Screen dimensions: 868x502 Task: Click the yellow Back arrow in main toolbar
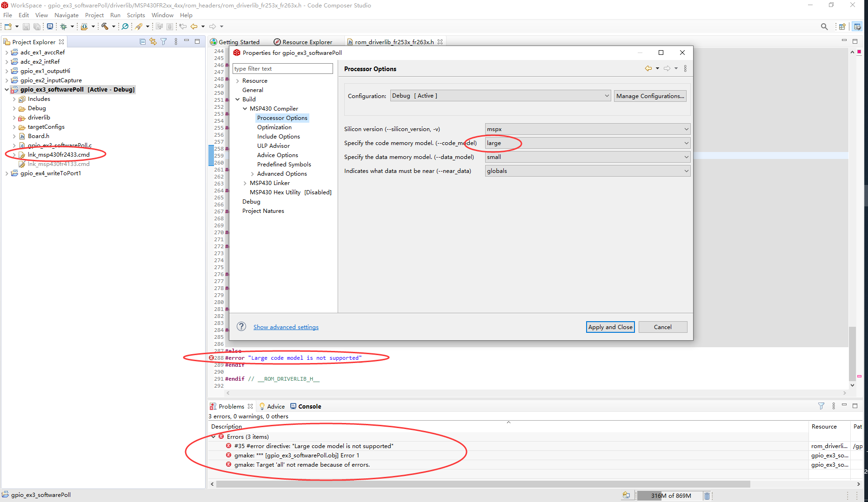click(x=194, y=26)
